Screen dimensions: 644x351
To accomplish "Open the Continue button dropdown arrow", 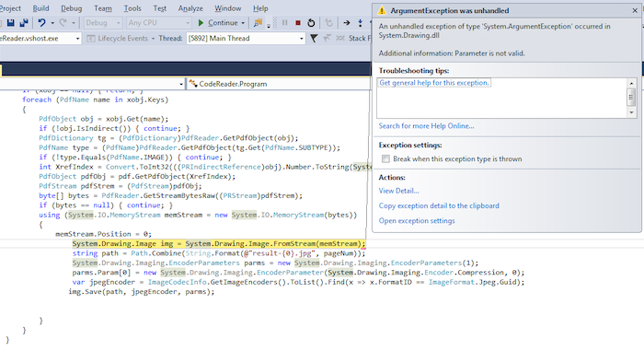I will tap(243, 23).
